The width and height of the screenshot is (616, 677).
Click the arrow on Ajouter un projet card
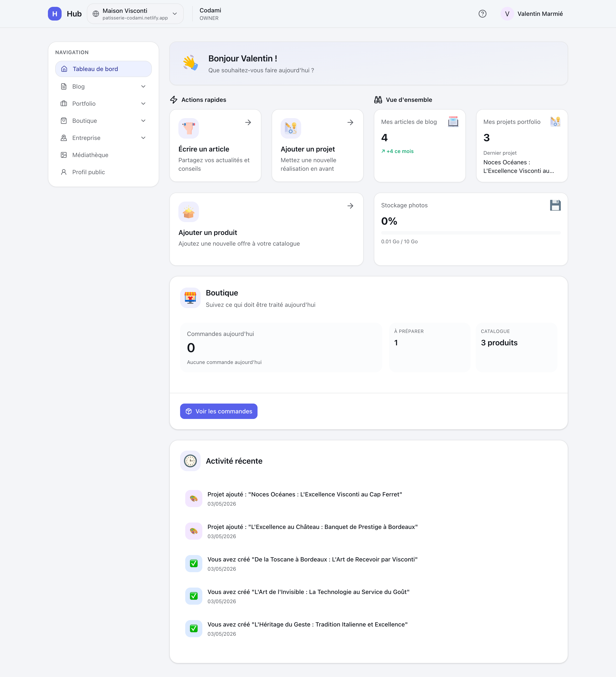tap(350, 123)
